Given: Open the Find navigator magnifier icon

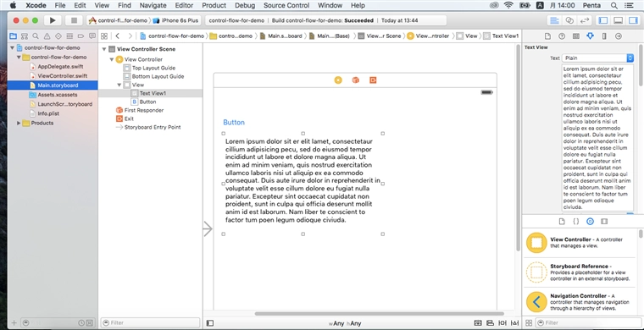Looking at the screenshot, I should (x=36, y=36).
